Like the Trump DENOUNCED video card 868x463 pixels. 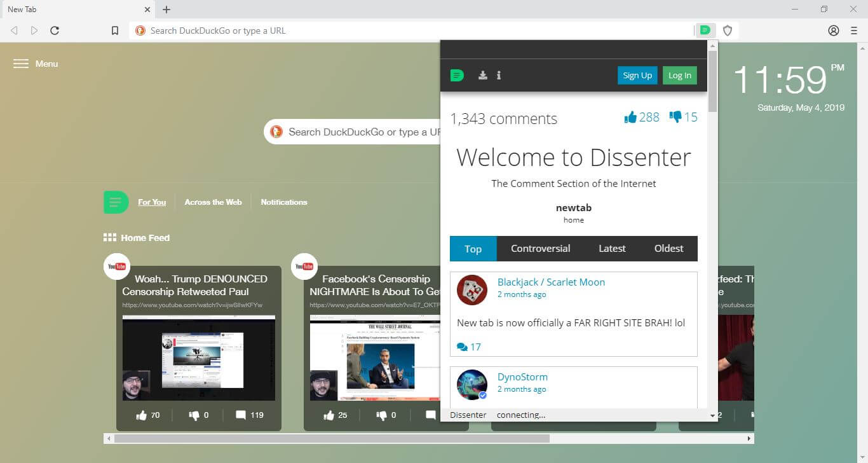click(142, 415)
